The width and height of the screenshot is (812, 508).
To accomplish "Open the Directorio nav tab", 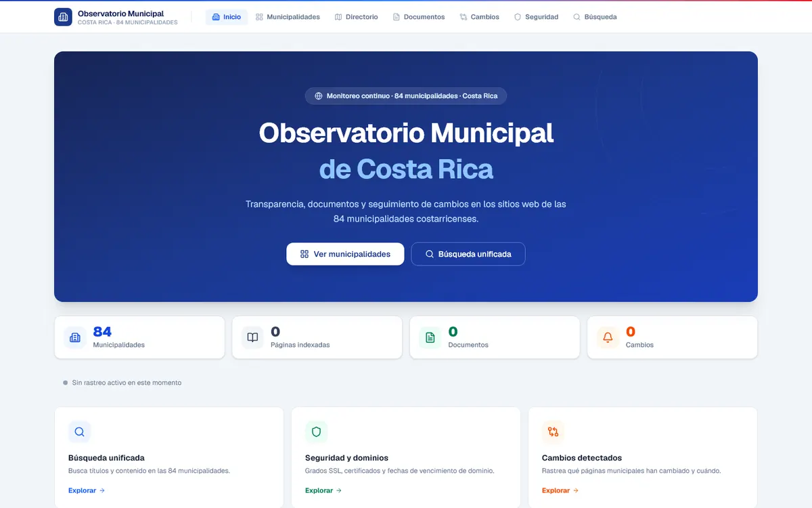I will [x=357, y=17].
